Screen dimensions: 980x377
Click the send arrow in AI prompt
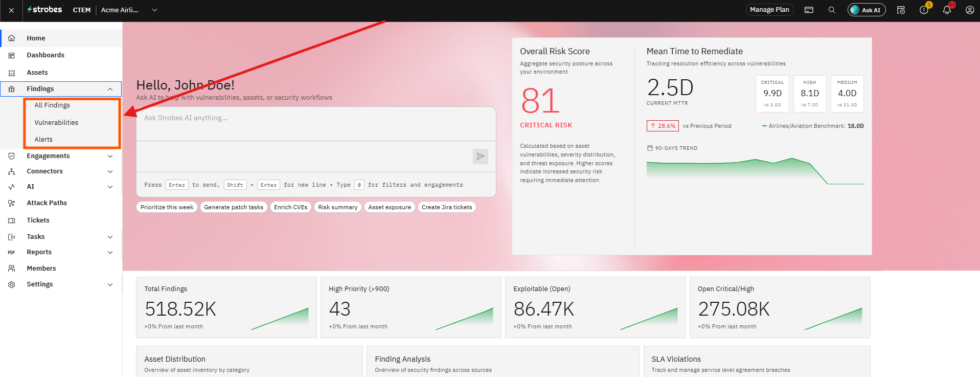[481, 157]
